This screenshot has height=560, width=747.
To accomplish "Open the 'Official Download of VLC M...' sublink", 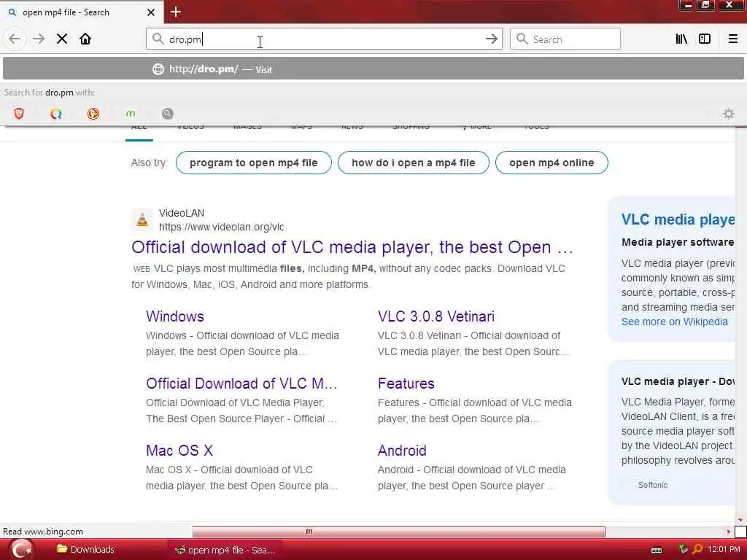I will coord(241,384).
